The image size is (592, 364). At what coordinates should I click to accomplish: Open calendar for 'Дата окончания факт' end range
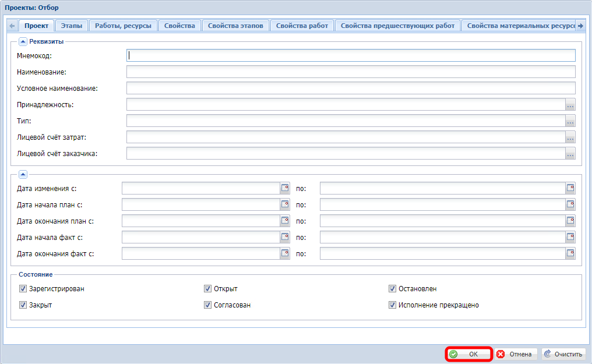coord(570,253)
